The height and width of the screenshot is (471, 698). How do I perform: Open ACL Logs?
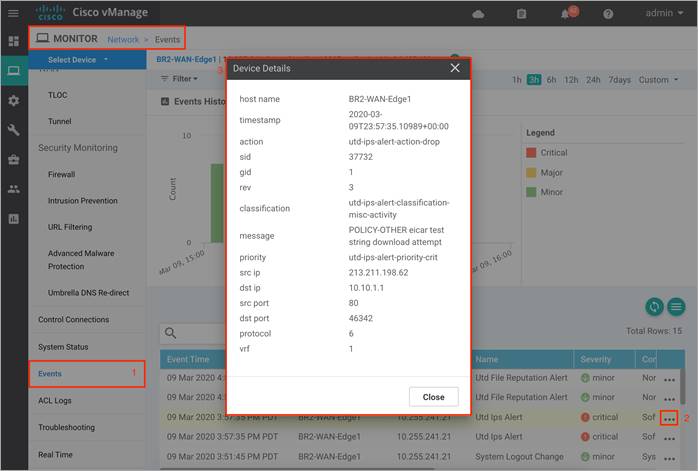tap(55, 401)
